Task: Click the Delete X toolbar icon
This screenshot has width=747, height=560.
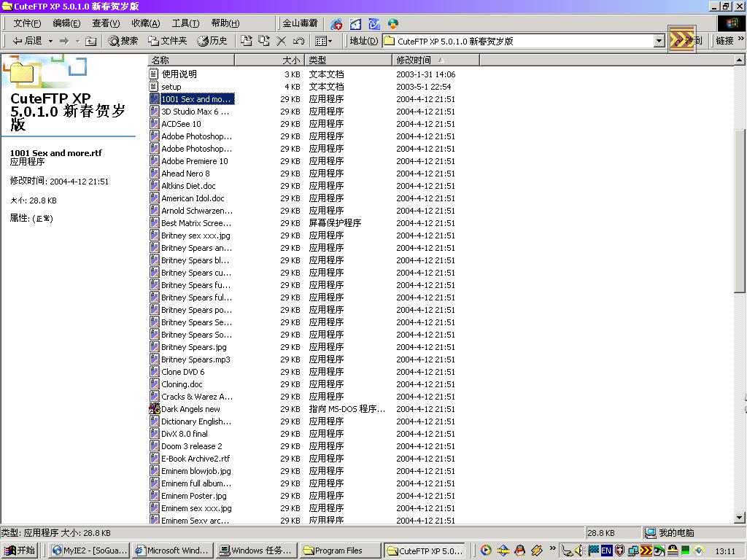Action: (x=281, y=41)
